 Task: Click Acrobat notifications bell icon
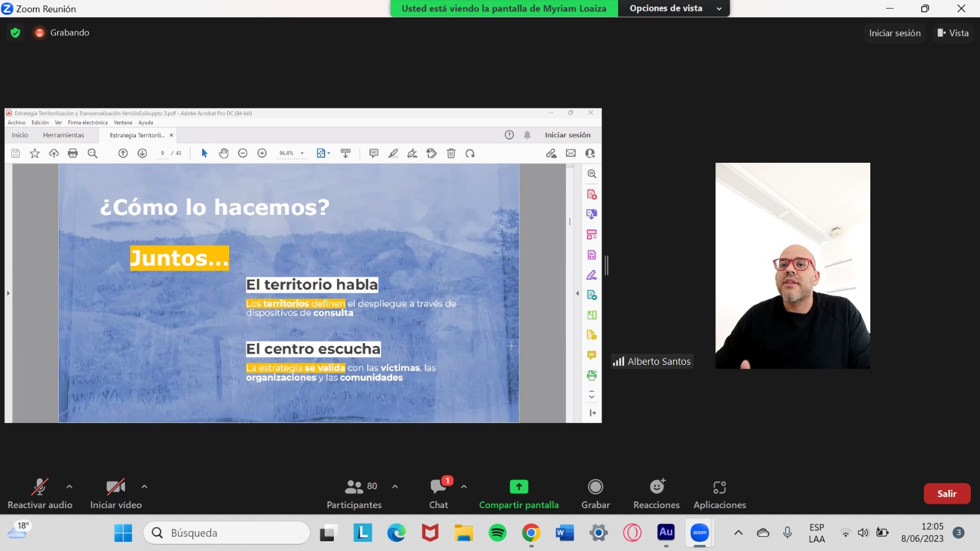click(x=527, y=135)
